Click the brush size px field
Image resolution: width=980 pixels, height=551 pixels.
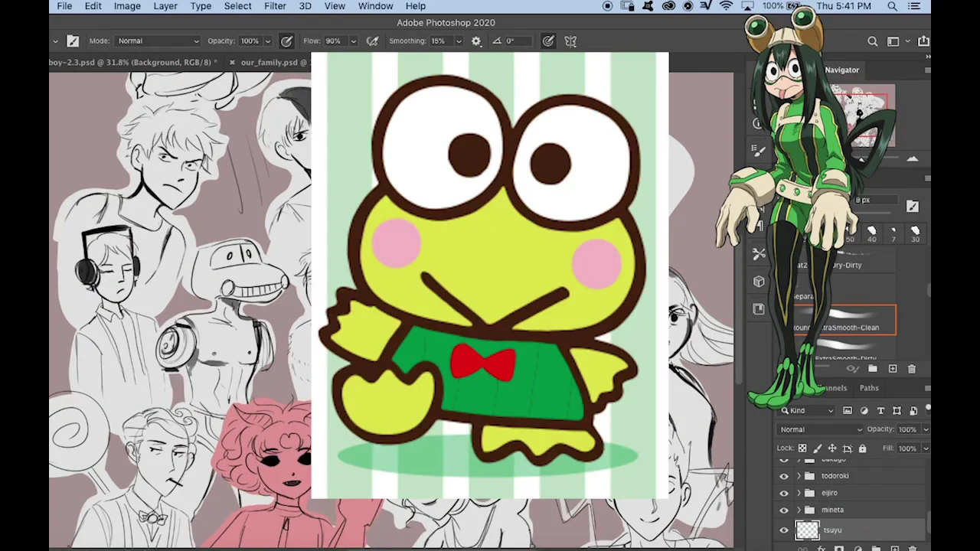coord(875,201)
